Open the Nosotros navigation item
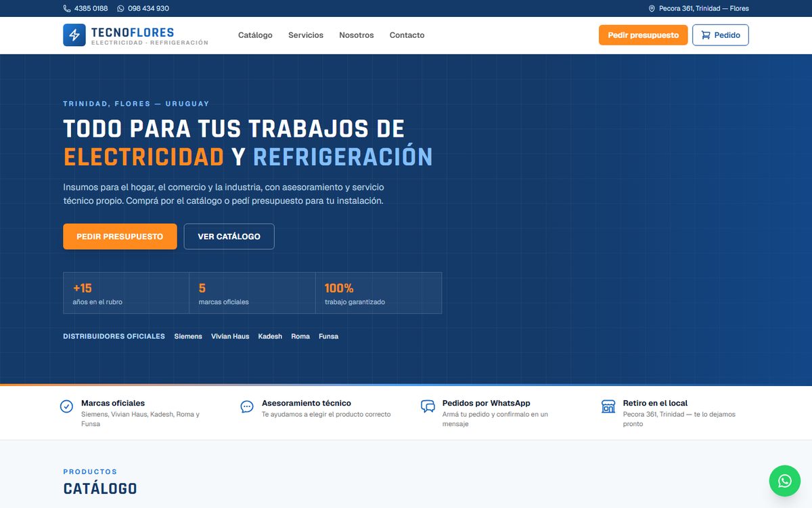The image size is (812, 508). (x=357, y=35)
